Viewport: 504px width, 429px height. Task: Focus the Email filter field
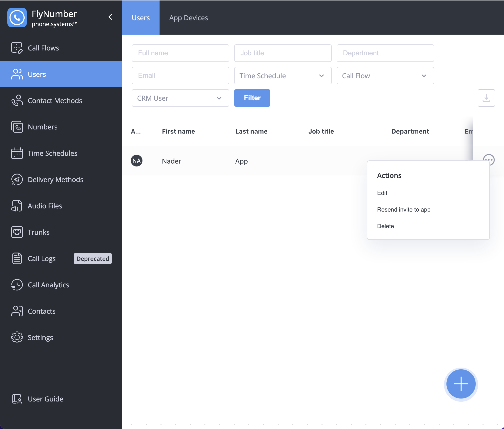180,76
